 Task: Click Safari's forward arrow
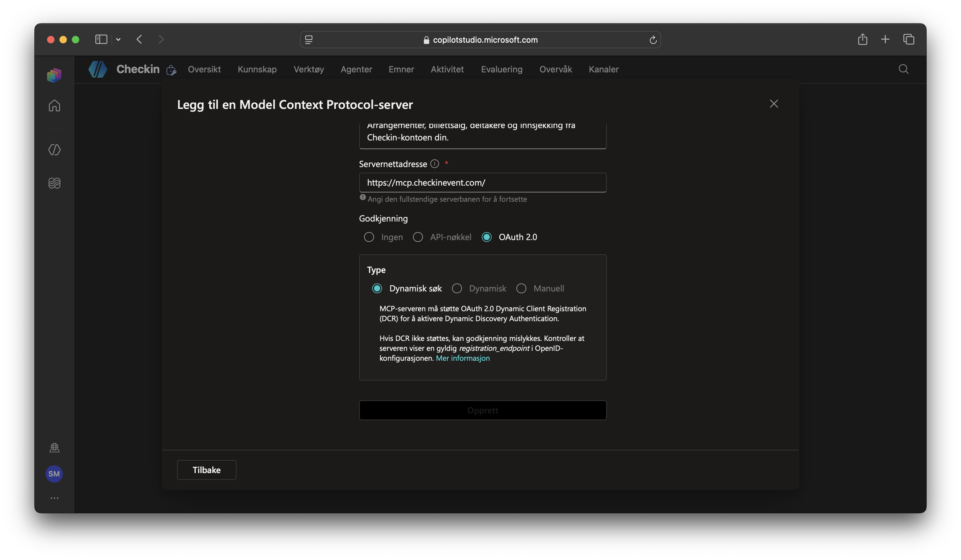click(x=161, y=39)
